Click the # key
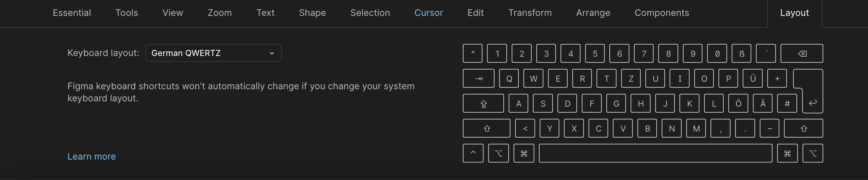Image resolution: width=868 pixels, height=180 pixels. pyautogui.click(x=787, y=103)
